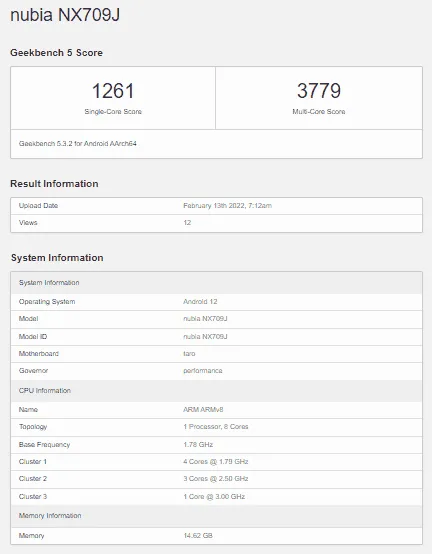This screenshot has width=432, height=554.
Task: Click the Cluster 3 value 1 Core @ 3.00 GHz
Action: pos(214,497)
